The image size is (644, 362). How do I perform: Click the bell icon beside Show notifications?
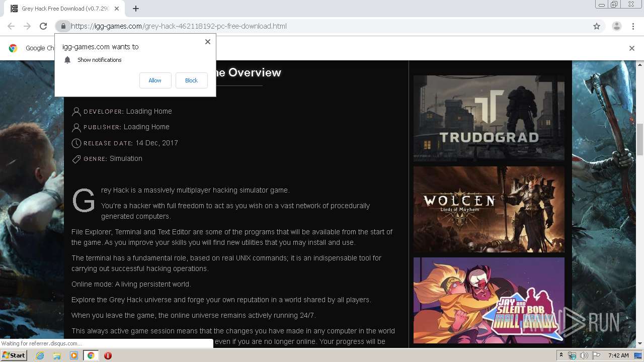coord(67,60)
